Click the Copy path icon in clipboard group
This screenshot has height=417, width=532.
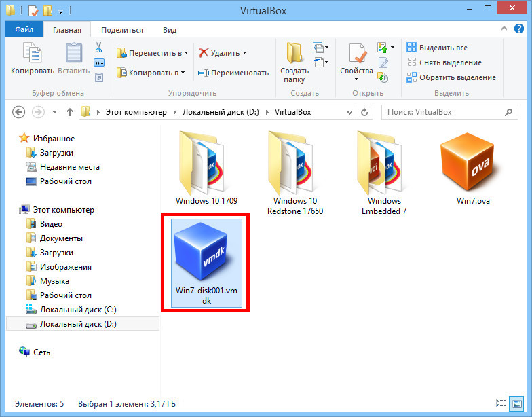[99, 62]
